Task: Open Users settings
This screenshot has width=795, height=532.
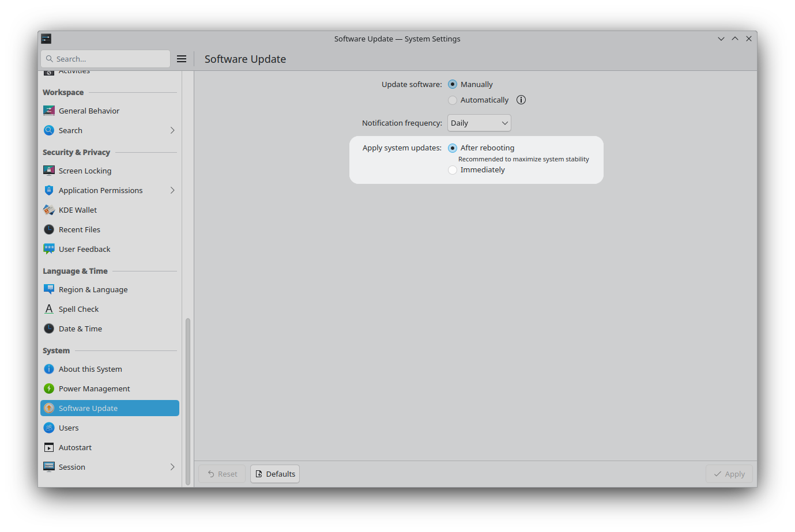Action: coord(110,428)
